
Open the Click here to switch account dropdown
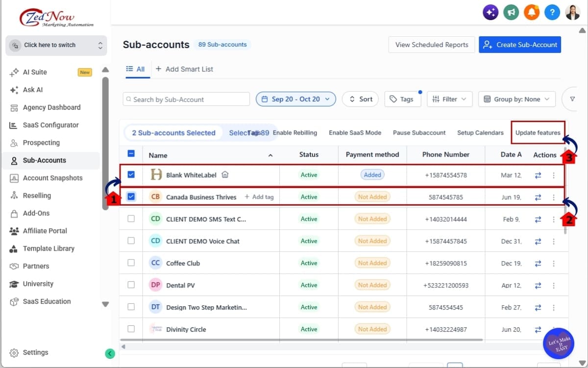tap(56, 45)
